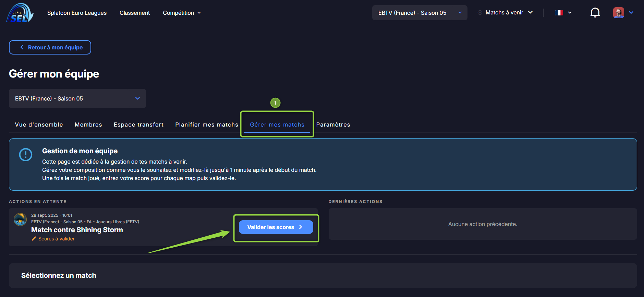Go to the Espace transfert tab
Viewport: 644px width, 297px height.
click(138, 124)
